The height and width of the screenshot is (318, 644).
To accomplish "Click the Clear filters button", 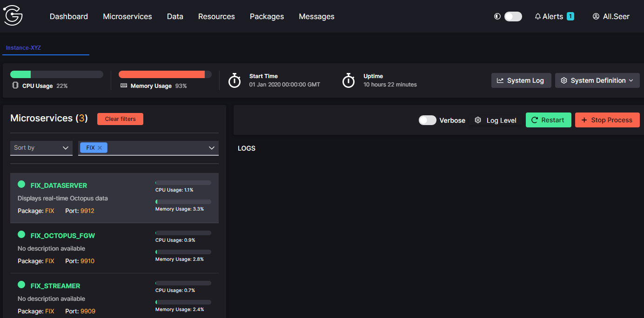I will click(120, 119).
